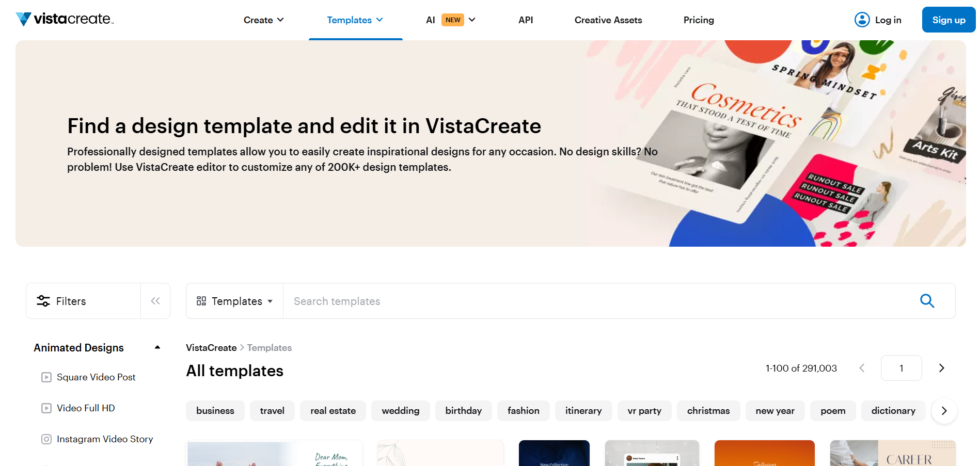The image size is (980, 466).
Task: Open the CAREER template thumbnail
Action: [x=893, y=453]
